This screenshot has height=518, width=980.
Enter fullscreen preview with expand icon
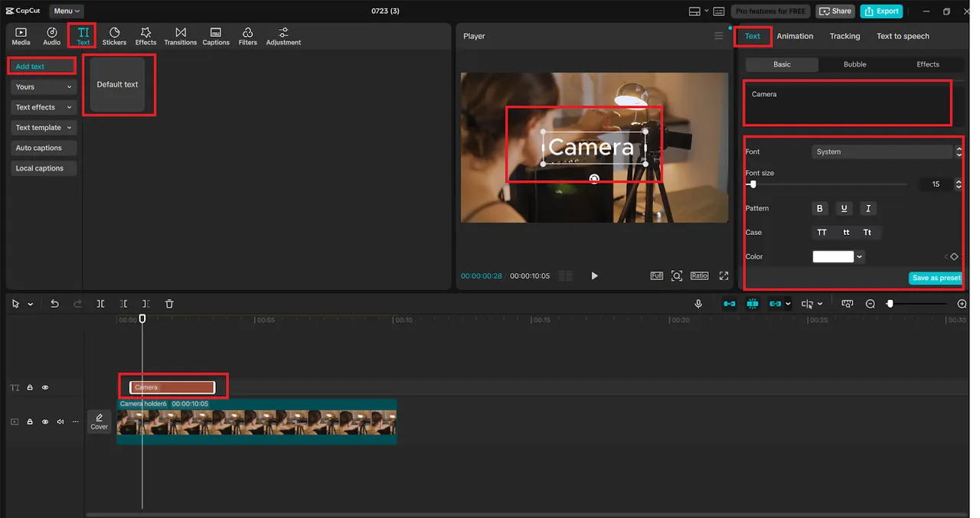click(724, 275)
